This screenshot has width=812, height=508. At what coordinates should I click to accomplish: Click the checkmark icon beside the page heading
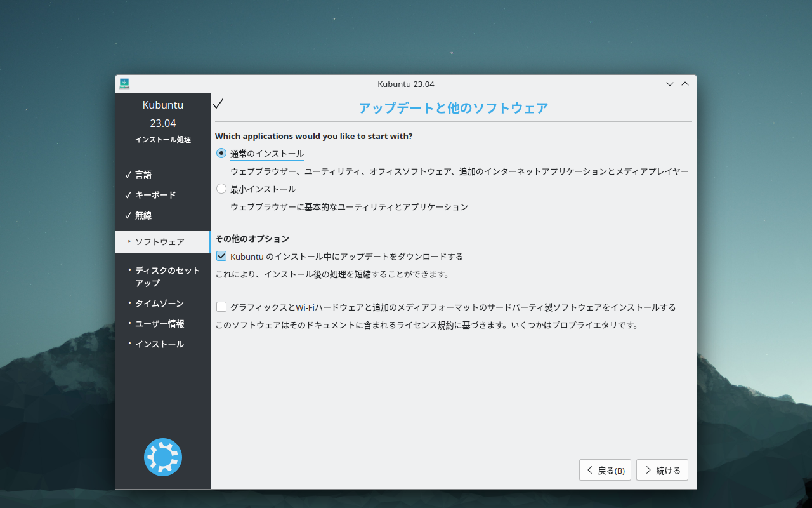coord(218,104)
